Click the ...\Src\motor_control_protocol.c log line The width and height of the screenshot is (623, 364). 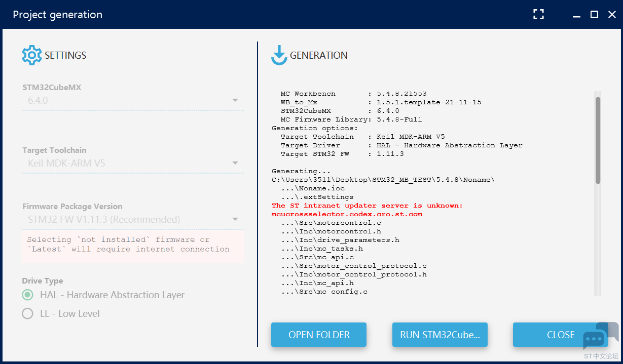click(x=354, y=266)
